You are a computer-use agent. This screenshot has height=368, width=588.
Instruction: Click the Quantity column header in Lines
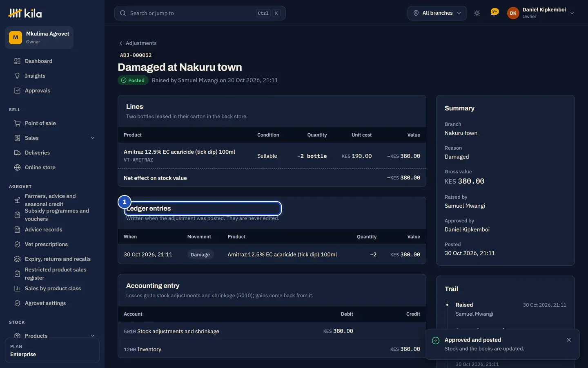[x=317, y=135]
